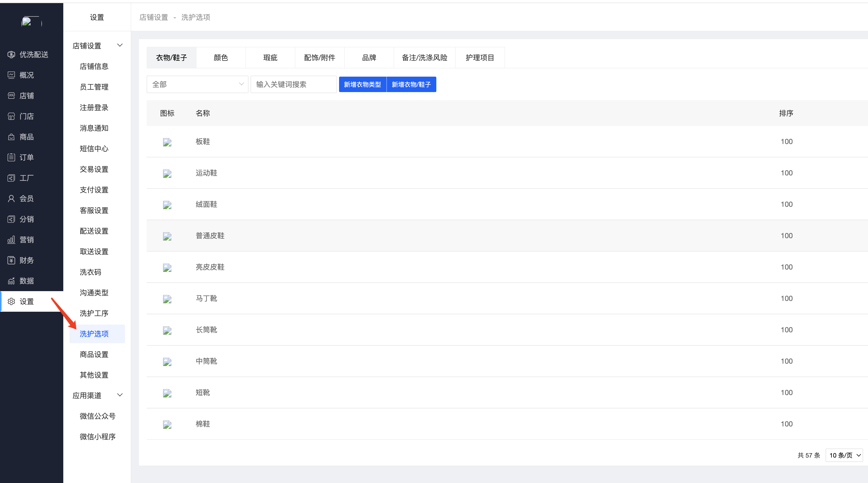This screenshot has width=868, height=483.
Task: Click the 营销 marketing chart icon
Action: click(x=11, y=239)
